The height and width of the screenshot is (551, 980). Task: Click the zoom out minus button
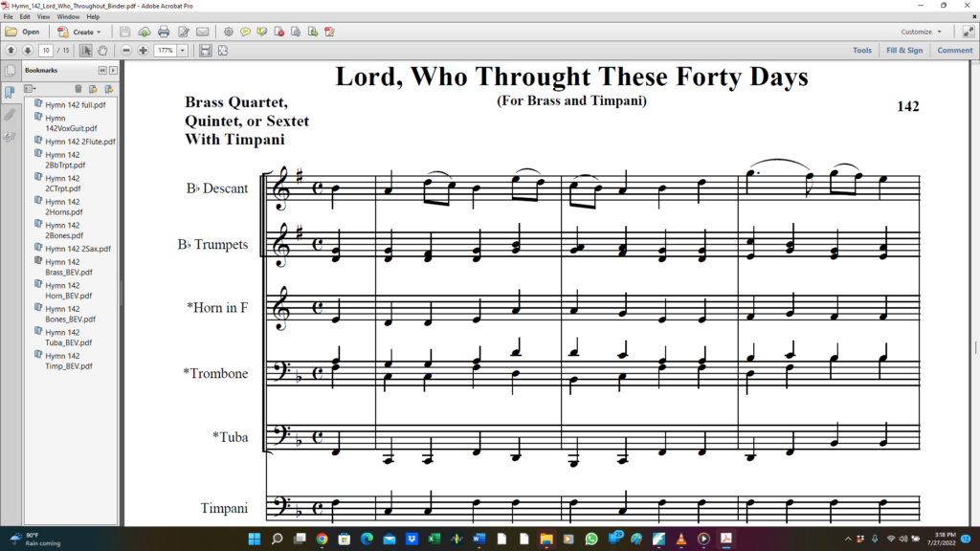point(126,50)
